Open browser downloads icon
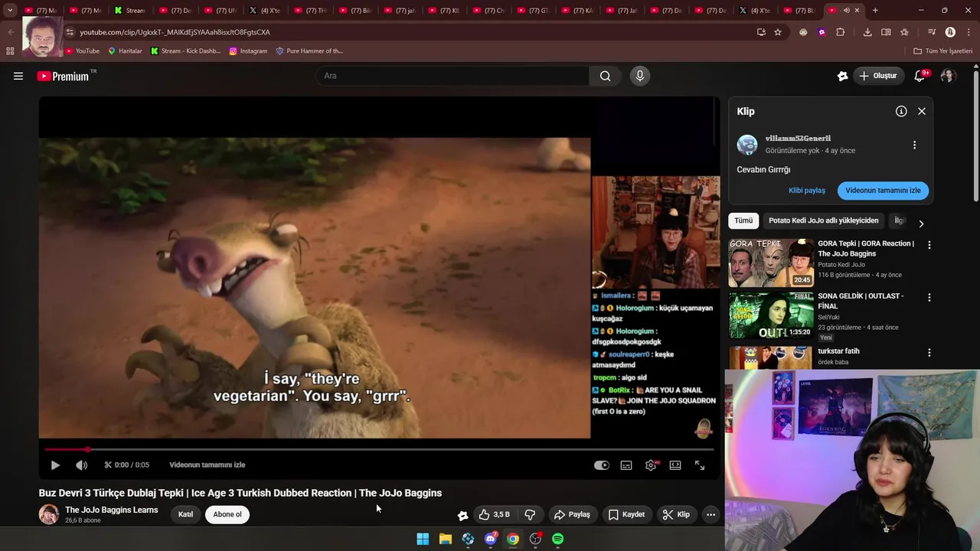 (x=867, y=32)
